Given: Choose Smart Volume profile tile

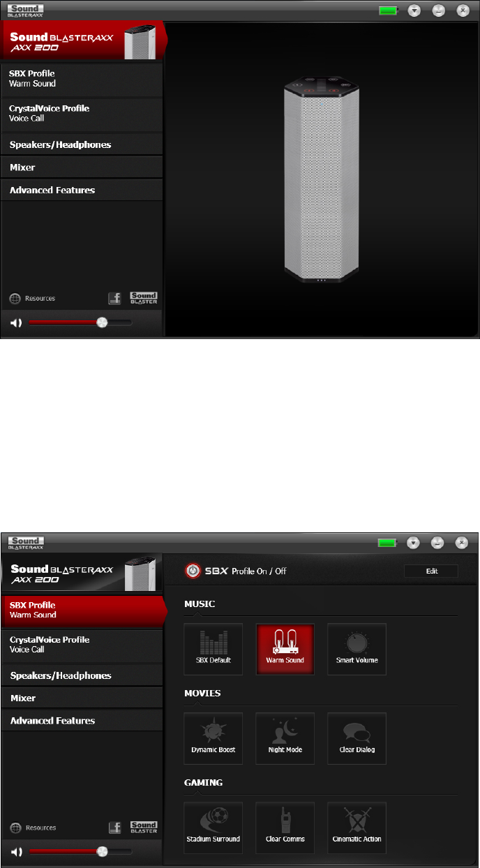Looking at the screenshot, I should point(357,649).
